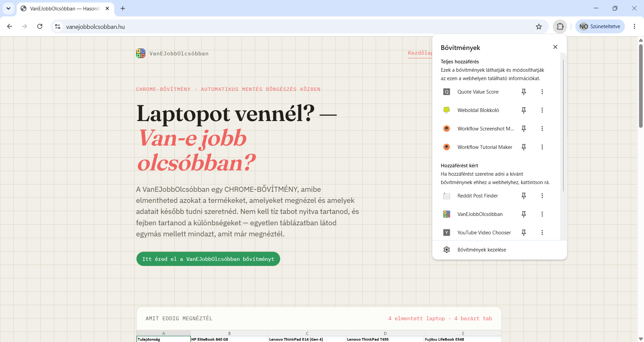Click the Kezdőlap navigation link
The height and width of the screenshot is (342, 644).
[420, 53]
